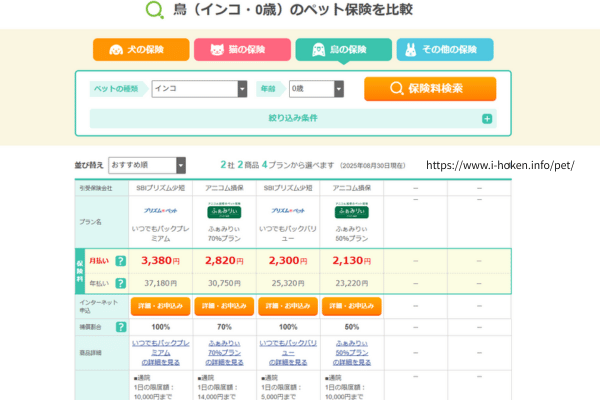
Task: Click the ふぁみりぃ logo for the 50% plan
Action: tap(352, 211)
